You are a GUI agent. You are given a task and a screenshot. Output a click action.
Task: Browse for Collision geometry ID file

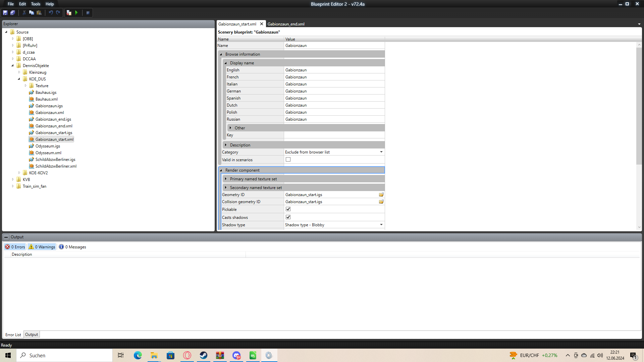pos(381,202)
